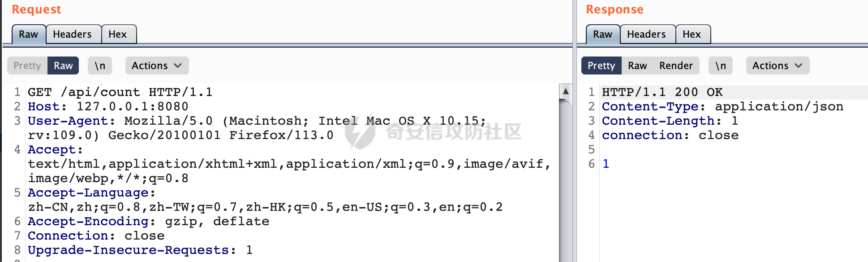Select Raw mode in the request editor
The height and width of the screenshot is (262, 868).
(x=63, y=65)
